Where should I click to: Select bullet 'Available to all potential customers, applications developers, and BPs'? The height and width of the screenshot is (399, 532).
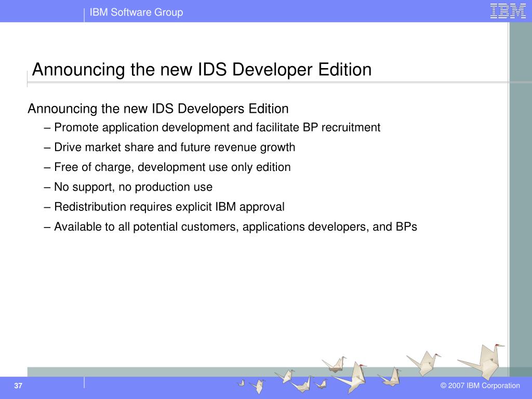[230, 227]
